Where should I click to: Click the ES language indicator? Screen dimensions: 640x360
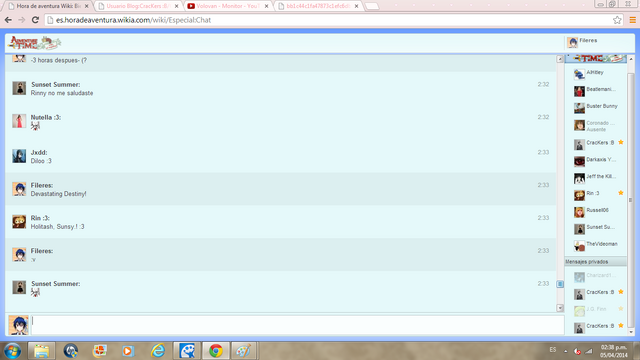pyautogui.click(x=553, y=350)
